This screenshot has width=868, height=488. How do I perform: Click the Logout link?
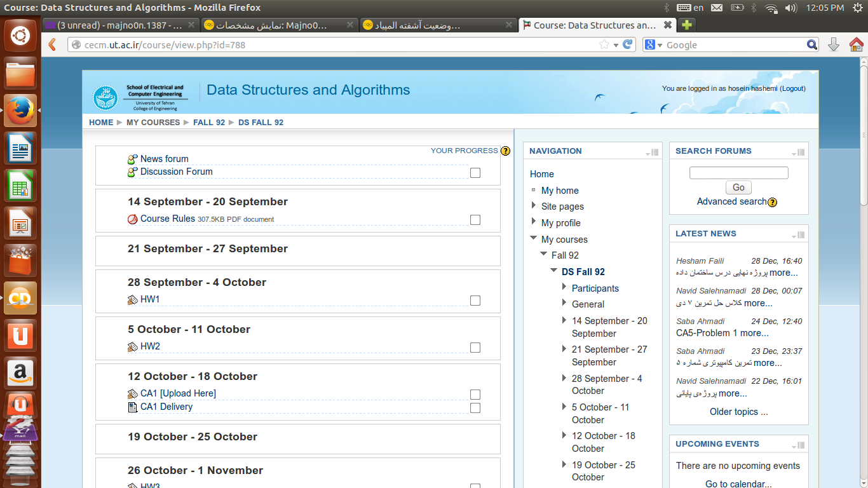792,89
